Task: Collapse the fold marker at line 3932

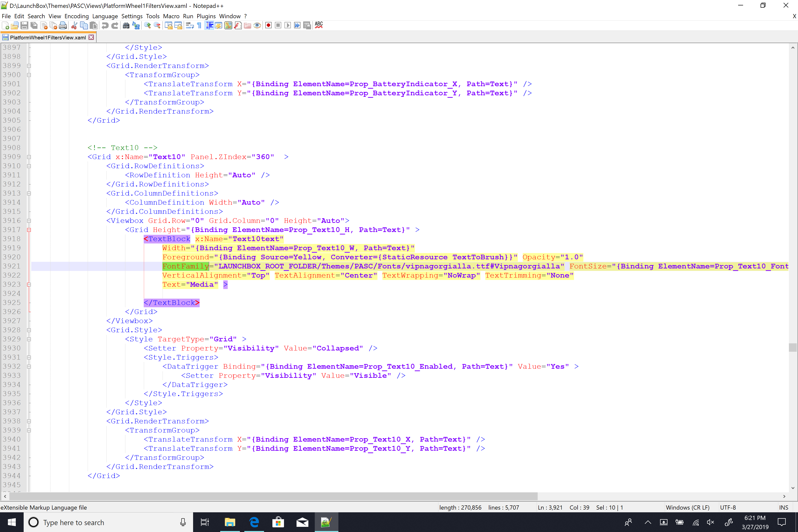Action: click(29, 367)
